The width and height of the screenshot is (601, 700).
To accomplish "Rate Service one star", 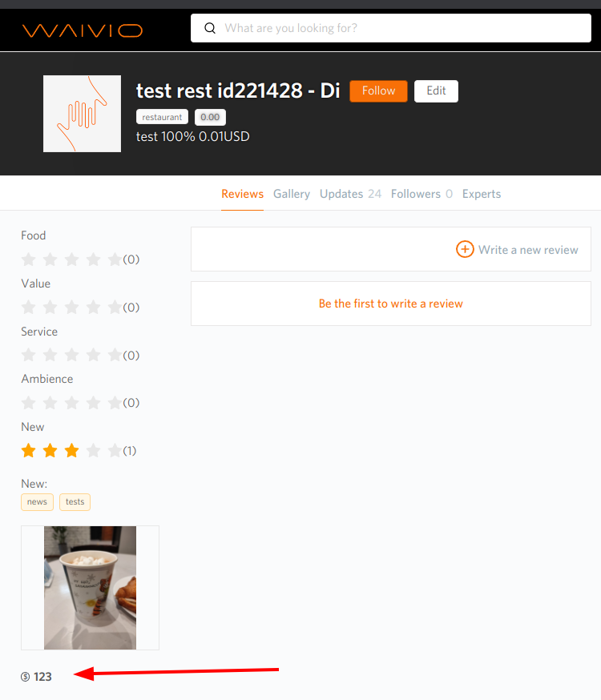I will [29, 355].
